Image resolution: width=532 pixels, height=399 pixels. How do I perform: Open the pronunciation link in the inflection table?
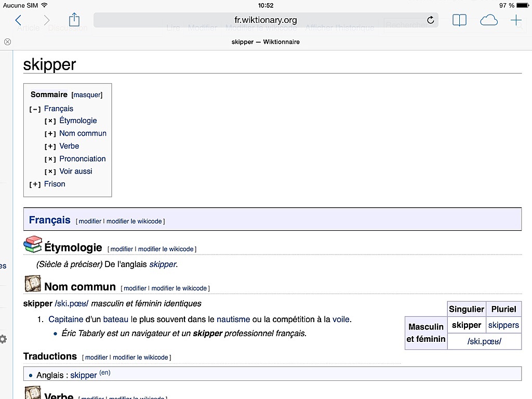coord(484,341)
